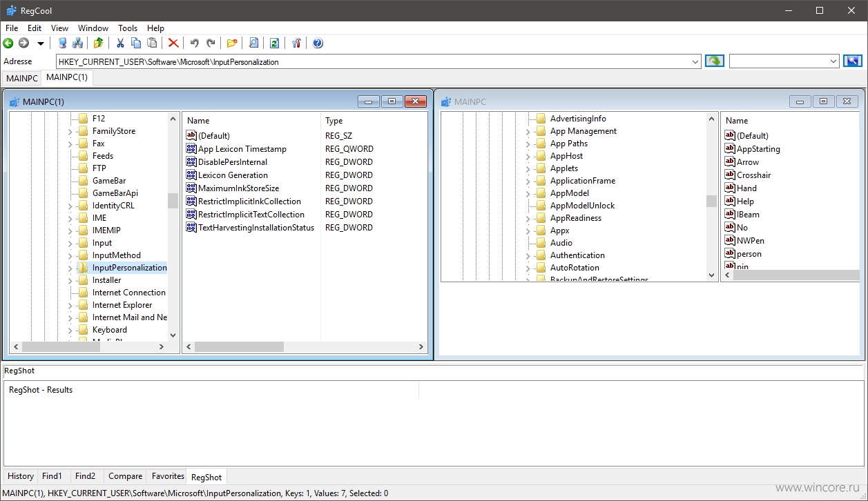Expand the InputMethod tree node
This screenshot has width=868, height=501.
point(70,255)
